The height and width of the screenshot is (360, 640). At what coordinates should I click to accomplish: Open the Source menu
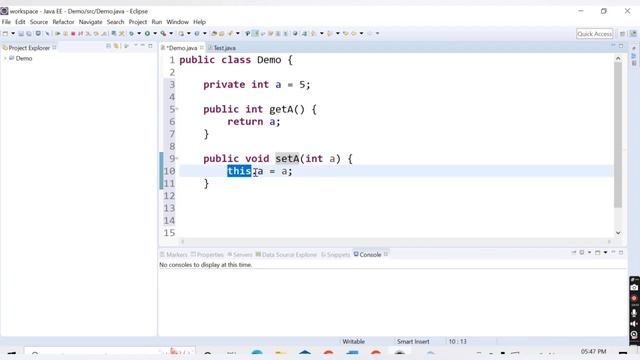point(39,22)
